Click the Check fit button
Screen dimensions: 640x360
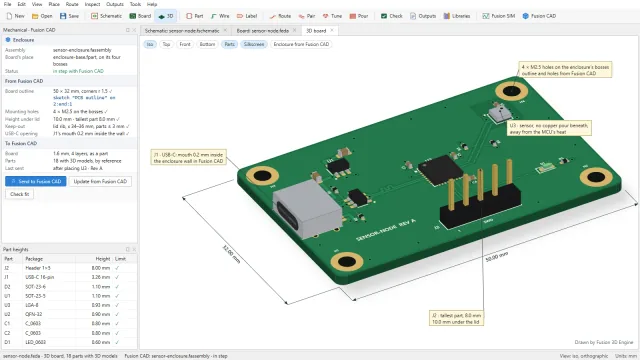(x=20, y=194)
